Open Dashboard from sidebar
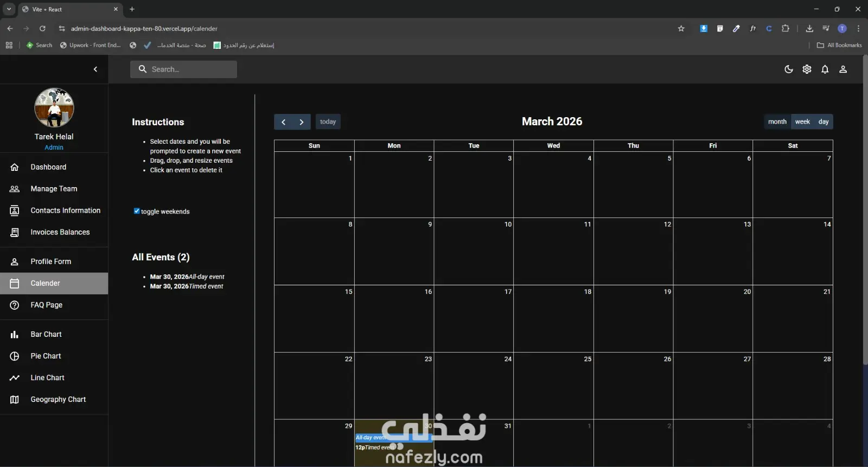 tap(54, 167)
